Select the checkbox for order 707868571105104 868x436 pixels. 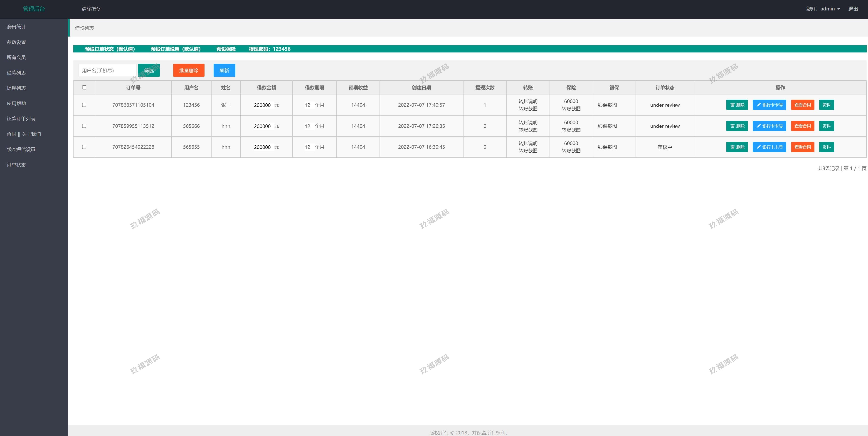(x=84, y=105)
